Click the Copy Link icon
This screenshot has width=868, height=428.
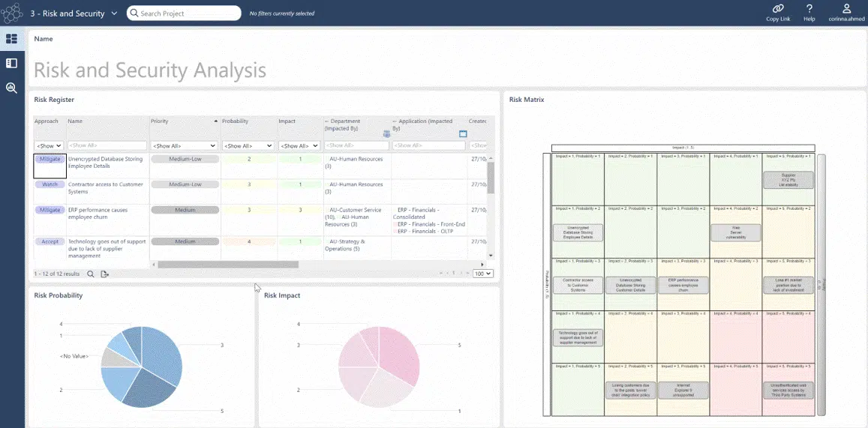(778, 9)
